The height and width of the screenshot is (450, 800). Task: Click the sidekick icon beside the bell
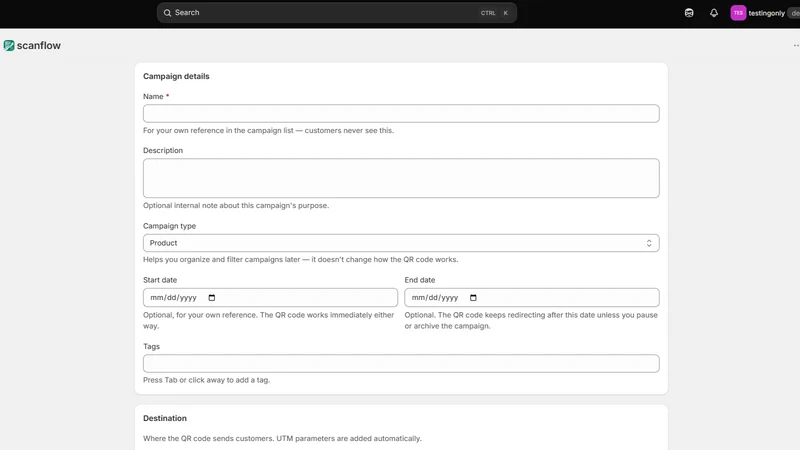click(x=689, y=13)
